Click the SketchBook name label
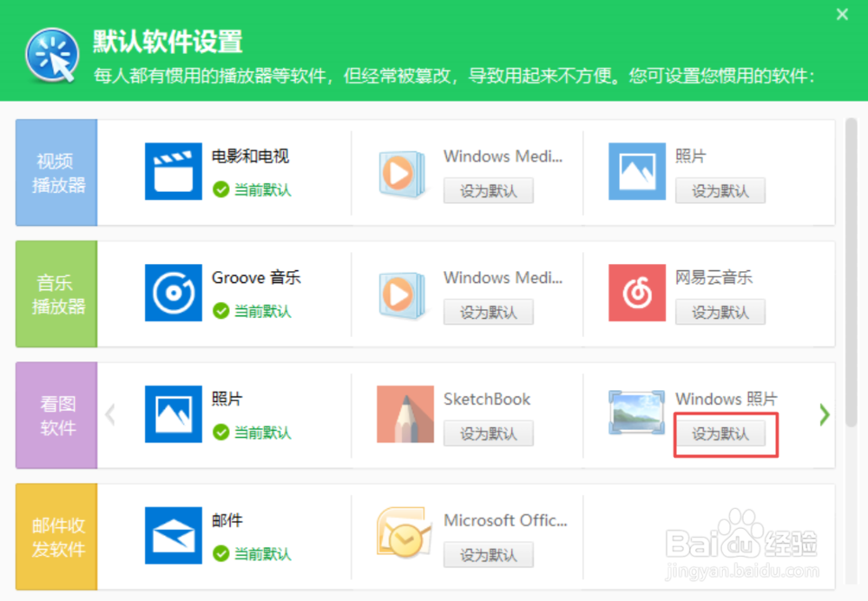Screen dimensions: 868x601 [487, 399]
